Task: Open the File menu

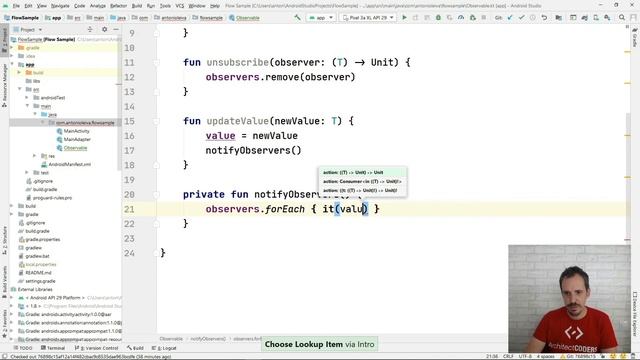Action: pos(16,6)
